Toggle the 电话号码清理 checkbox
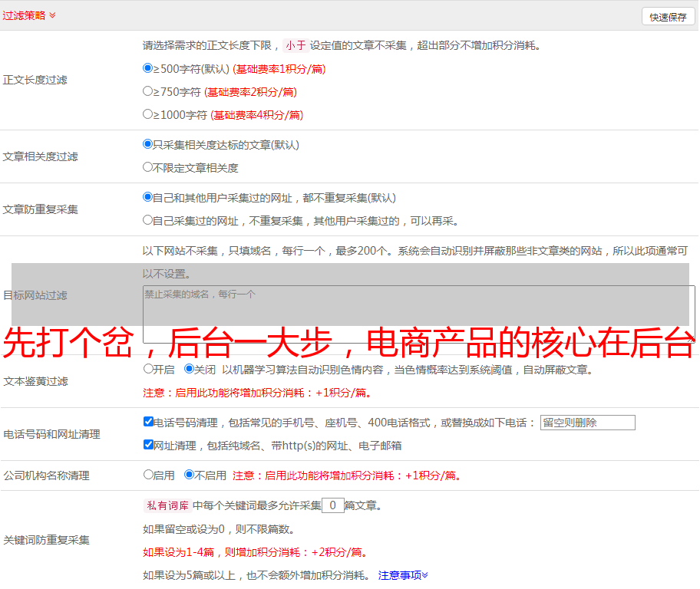This screenshot has width=700, height=589. pyautogui.click(x=148, y=422)
